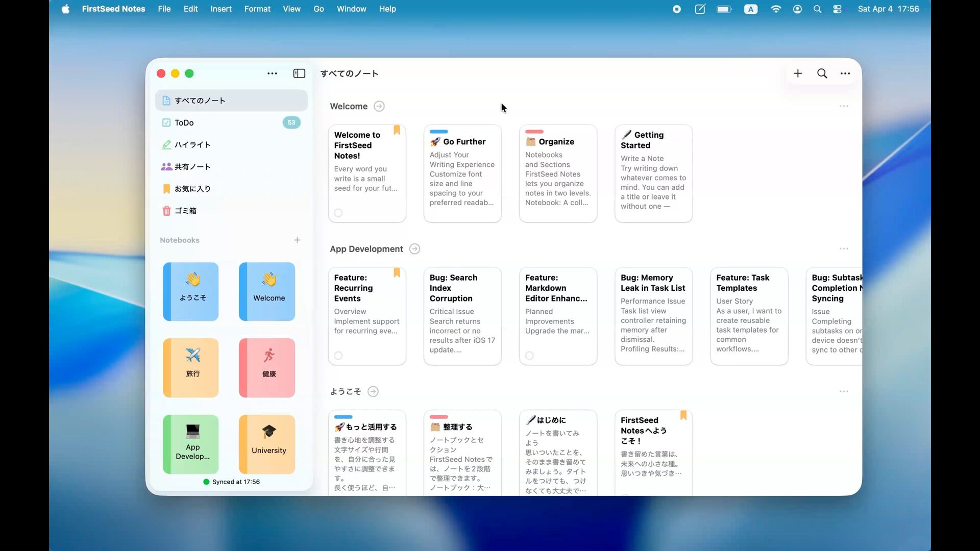Open the Bug: Search Index Corruption note
980x551 pixels.
coord(462,316)
